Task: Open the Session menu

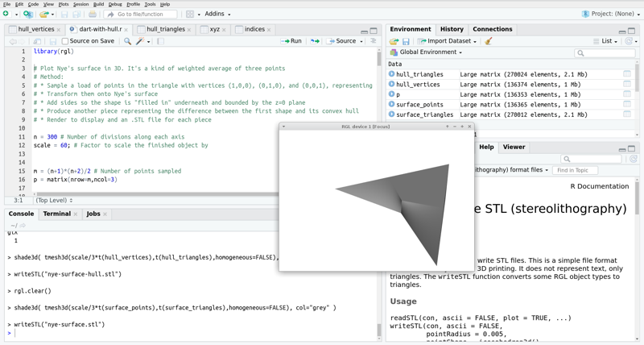Action: [80, 4]
